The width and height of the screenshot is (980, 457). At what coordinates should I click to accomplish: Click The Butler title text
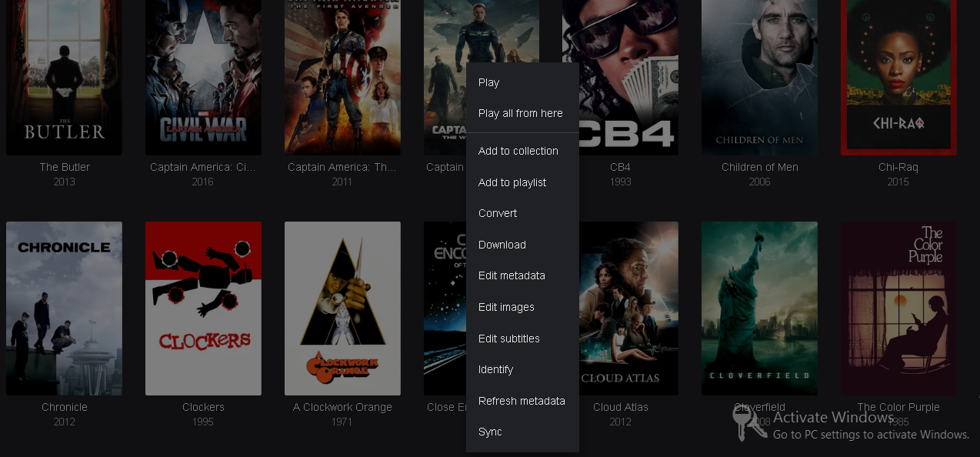click(65, 167)
